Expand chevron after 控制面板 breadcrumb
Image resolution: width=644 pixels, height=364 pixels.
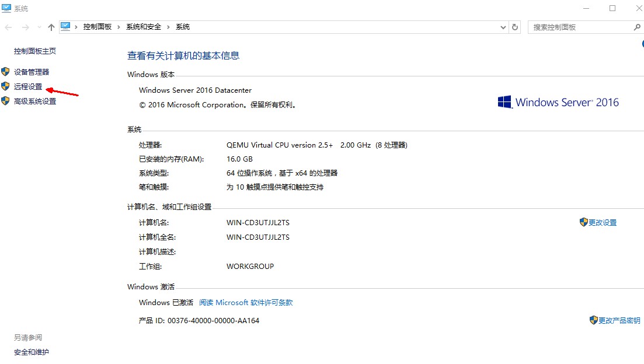119,27
